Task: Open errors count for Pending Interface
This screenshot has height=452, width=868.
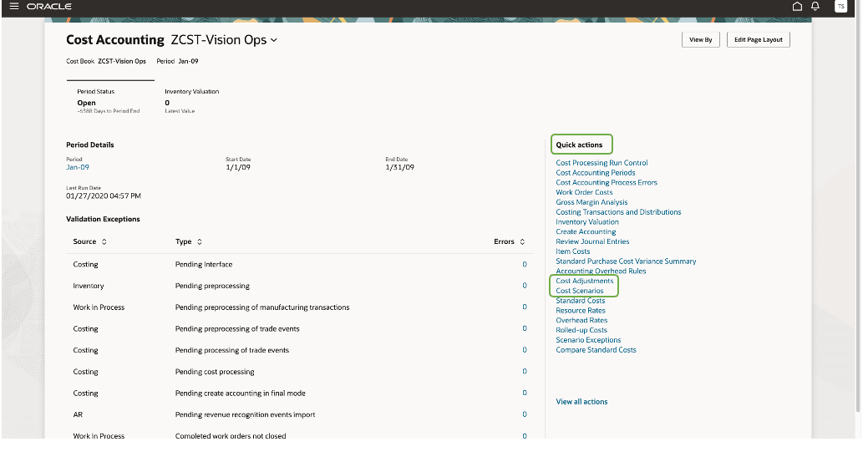Action: tap(525, 264)
